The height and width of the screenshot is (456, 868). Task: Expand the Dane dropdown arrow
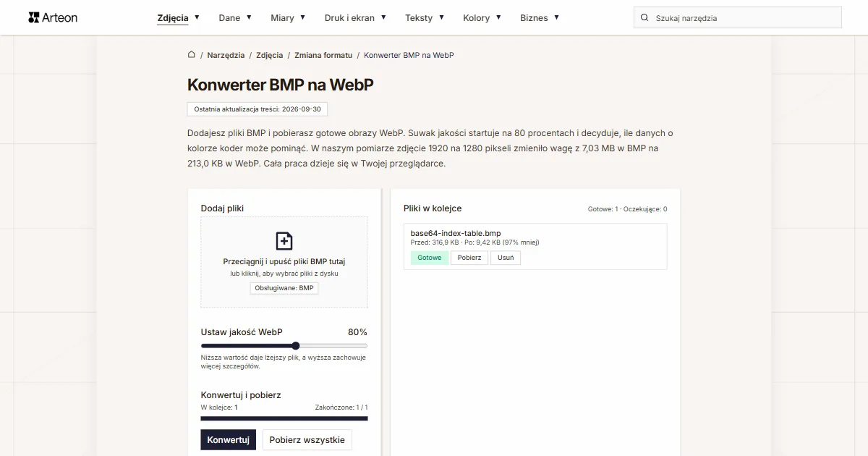click(x=249, y=17)
